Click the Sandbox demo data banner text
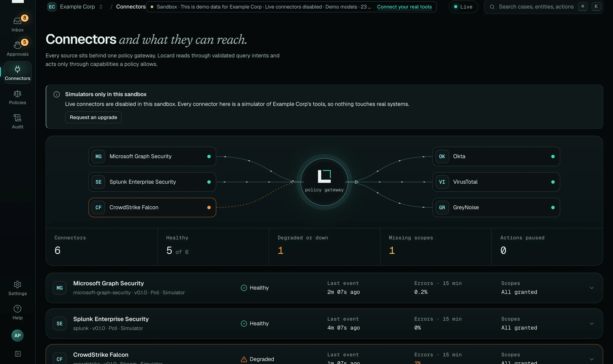The height and width of the screenshot is (364, 613). pos(264,7)
